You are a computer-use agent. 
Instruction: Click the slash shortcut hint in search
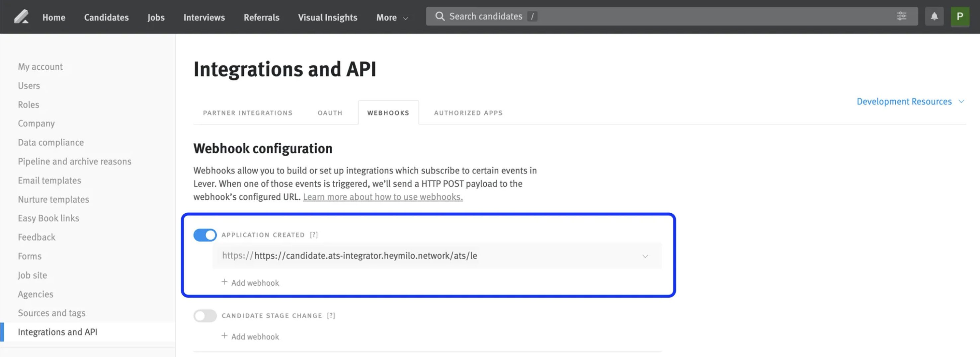[x=532, y=16]
